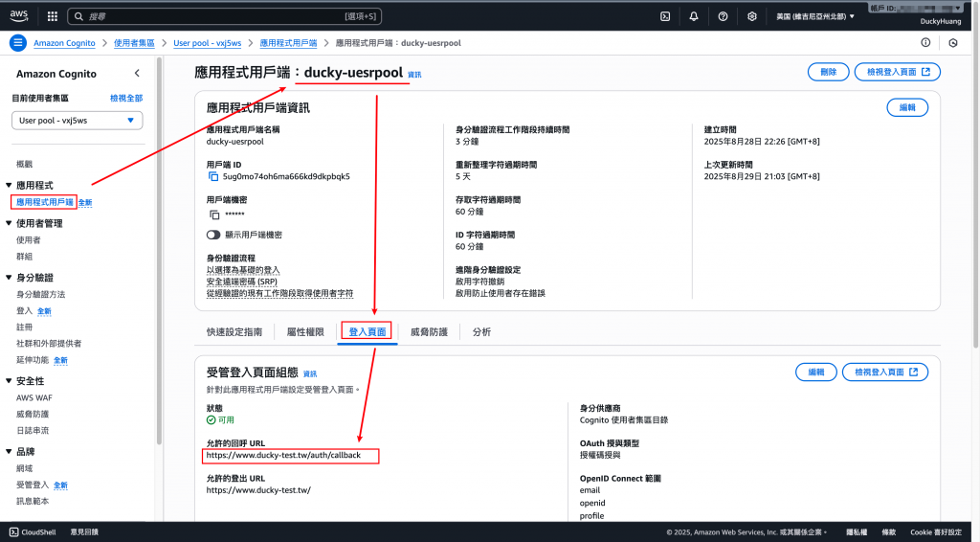Switch to the 屬性權限 tab
This screenshot has height=542, width=980.
tap(305, 332)
